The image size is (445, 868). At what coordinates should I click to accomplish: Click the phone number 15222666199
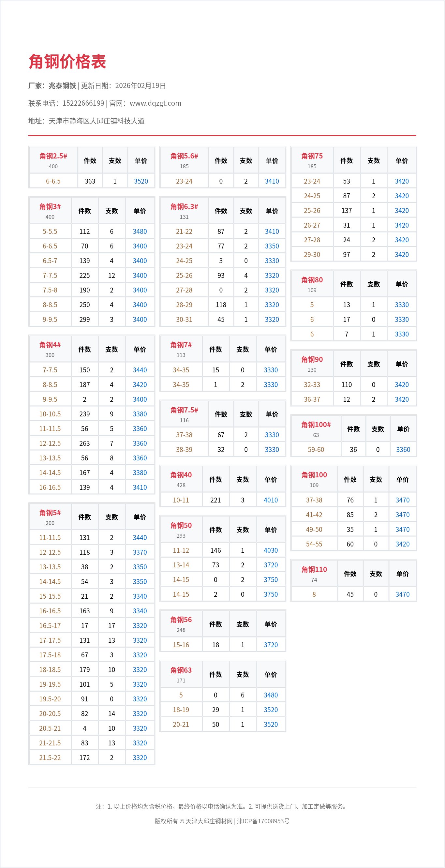pos(83,103)
